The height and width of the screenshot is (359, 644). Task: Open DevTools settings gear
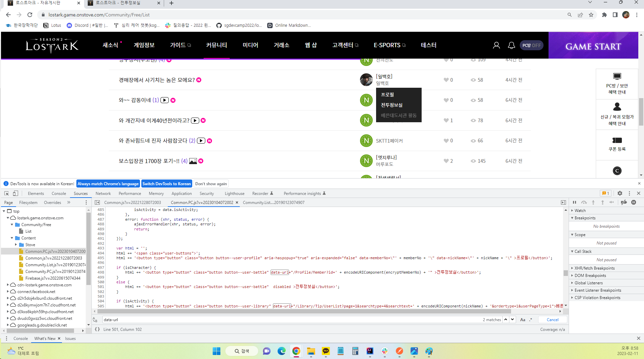click(620, 193)
